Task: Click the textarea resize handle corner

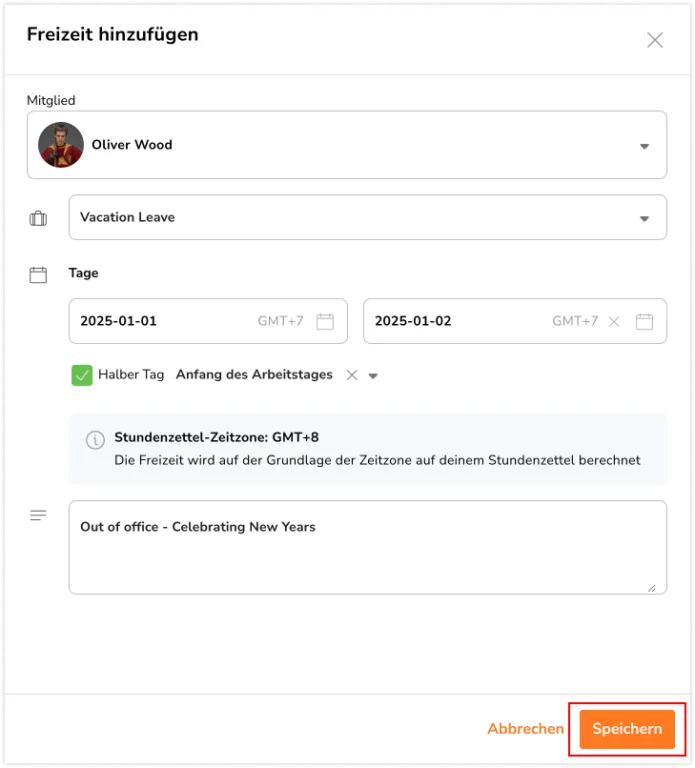Action: click(651, 588)
